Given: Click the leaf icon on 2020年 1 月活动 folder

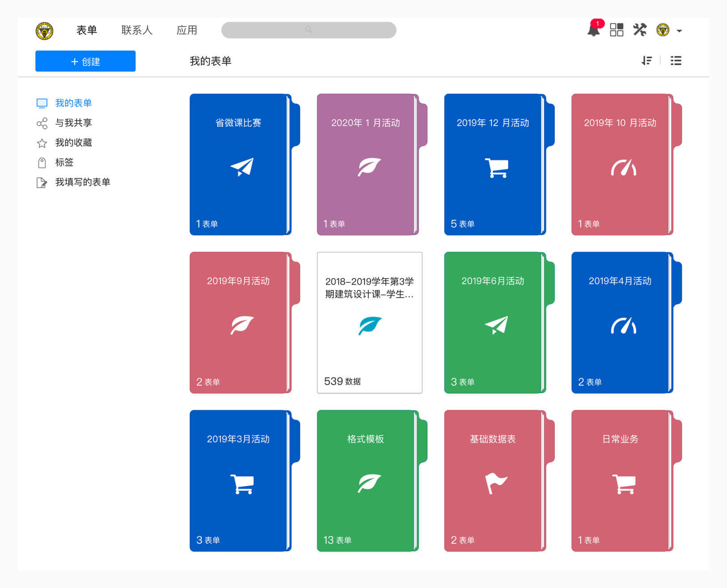Looking at the screenshot, I should click(x=369, y=167).
